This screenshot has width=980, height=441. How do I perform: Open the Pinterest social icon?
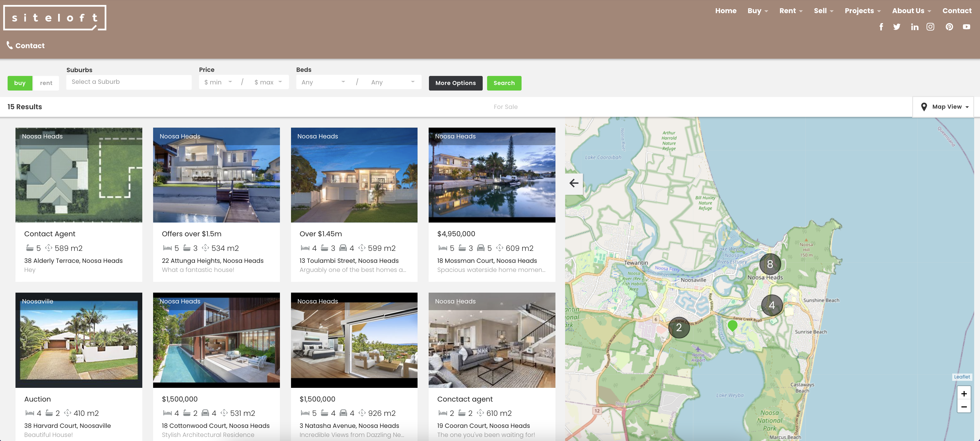[949, 27]
